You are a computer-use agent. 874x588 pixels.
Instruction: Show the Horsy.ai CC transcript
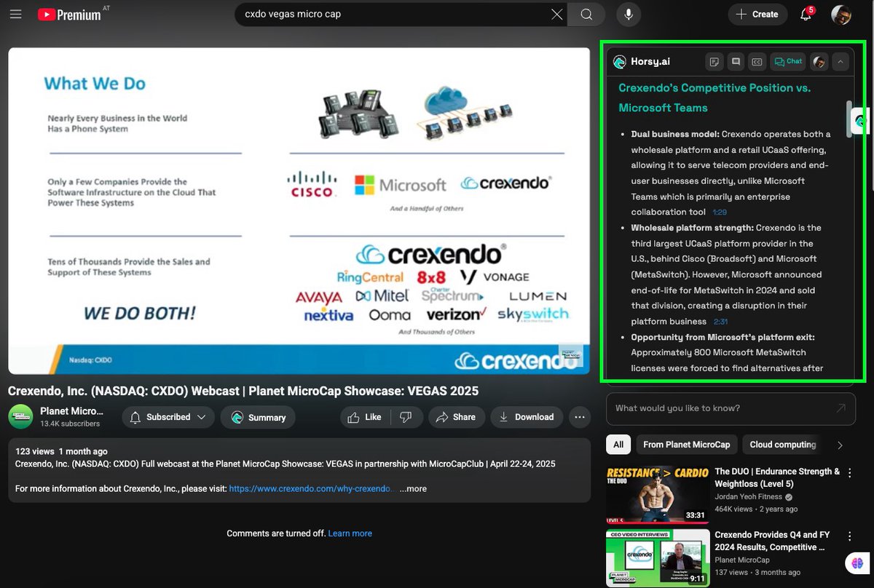[x=757, y=62]
